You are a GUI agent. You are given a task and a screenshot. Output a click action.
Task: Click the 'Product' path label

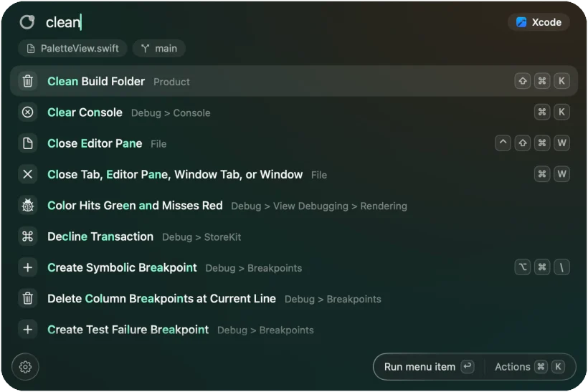(x=172, y=82)
